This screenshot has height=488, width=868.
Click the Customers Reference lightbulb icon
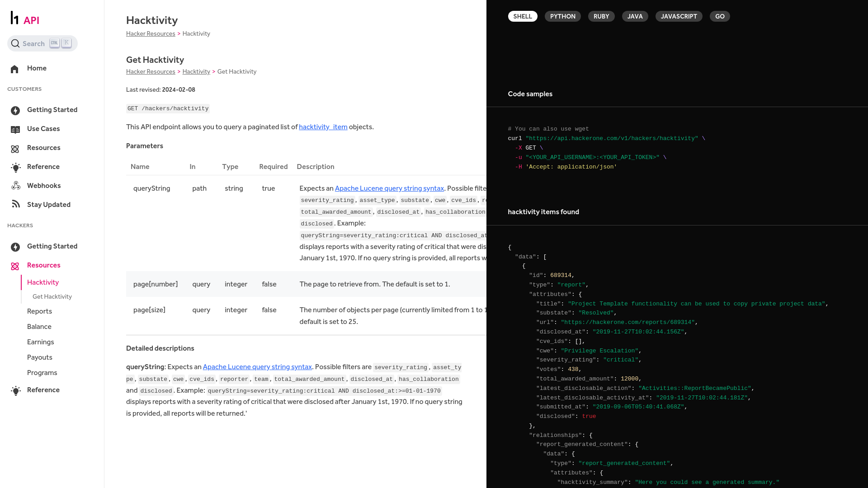point(16,168)
